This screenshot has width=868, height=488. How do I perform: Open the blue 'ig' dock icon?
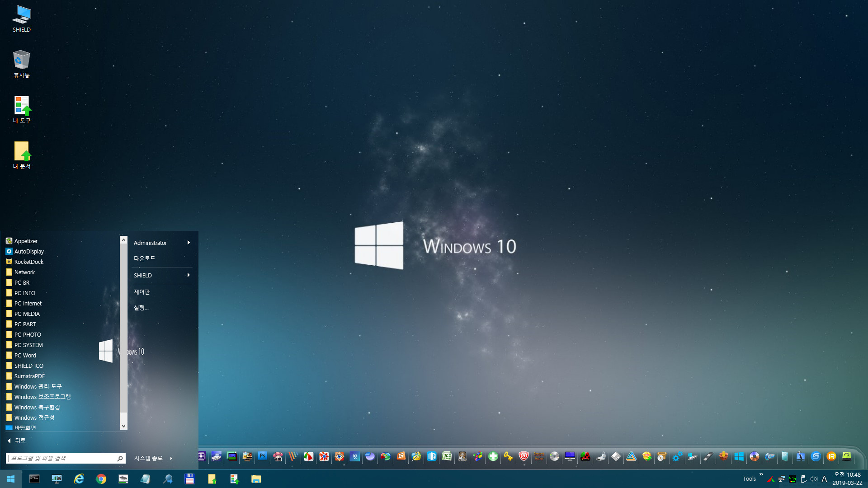pos(354,456)
